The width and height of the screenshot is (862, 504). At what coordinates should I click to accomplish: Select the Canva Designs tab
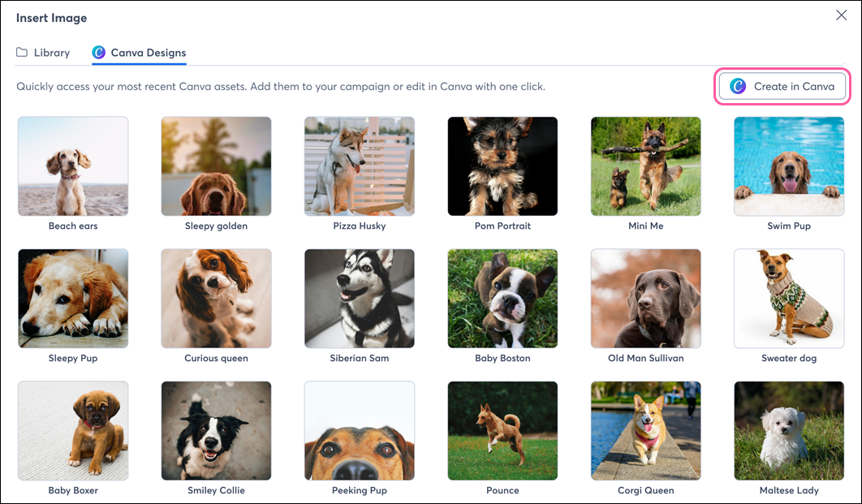pos(147,52)
